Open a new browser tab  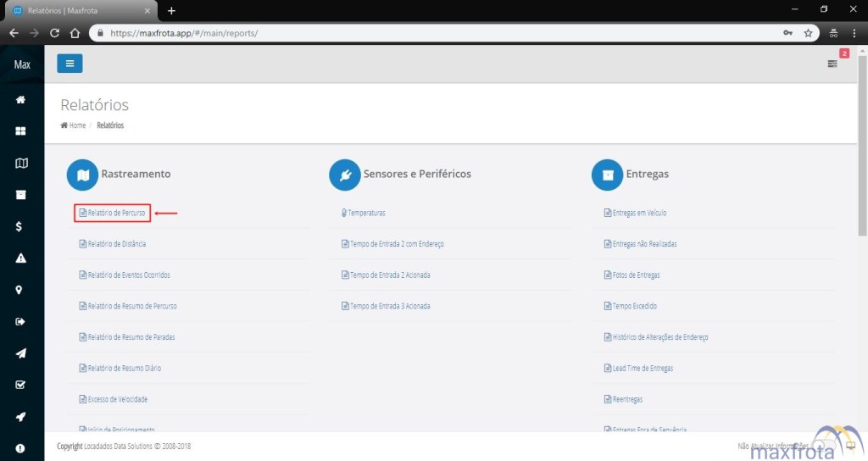(x=171, y=10)
